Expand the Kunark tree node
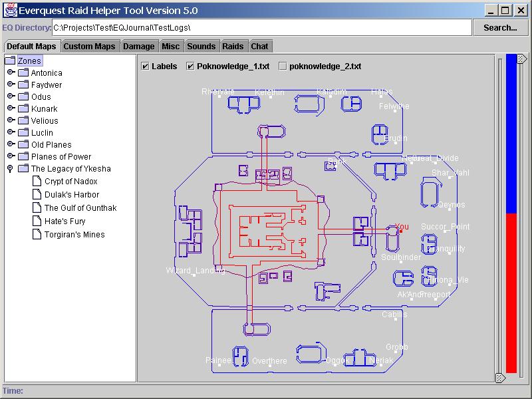The width and height of the screenshot is (532, 399). [11, 108]
